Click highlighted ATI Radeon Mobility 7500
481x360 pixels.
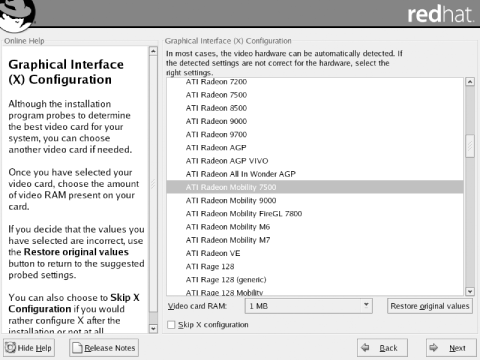pos(315,187)
